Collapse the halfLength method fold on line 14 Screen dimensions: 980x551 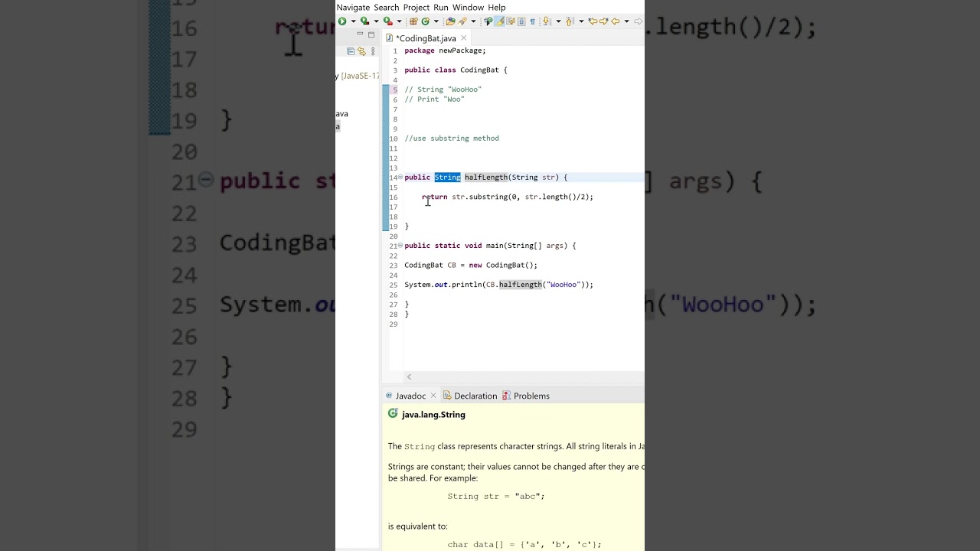click(400, 178)
